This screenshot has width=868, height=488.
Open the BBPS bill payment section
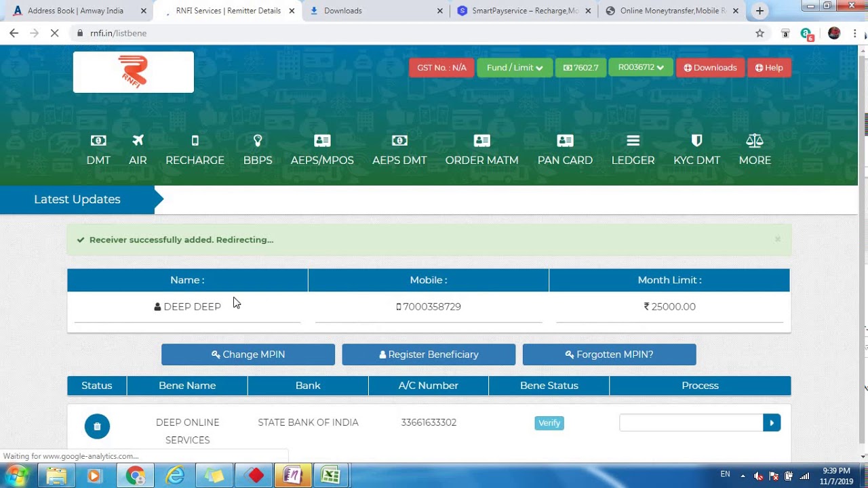click(x=258, y=150)
